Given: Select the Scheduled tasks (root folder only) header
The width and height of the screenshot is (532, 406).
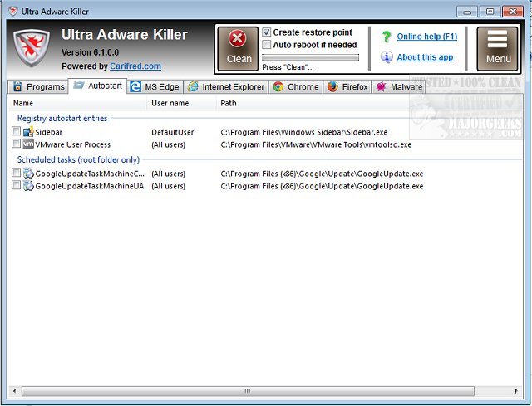Looking at the screenshot, I should pos(78,159).
